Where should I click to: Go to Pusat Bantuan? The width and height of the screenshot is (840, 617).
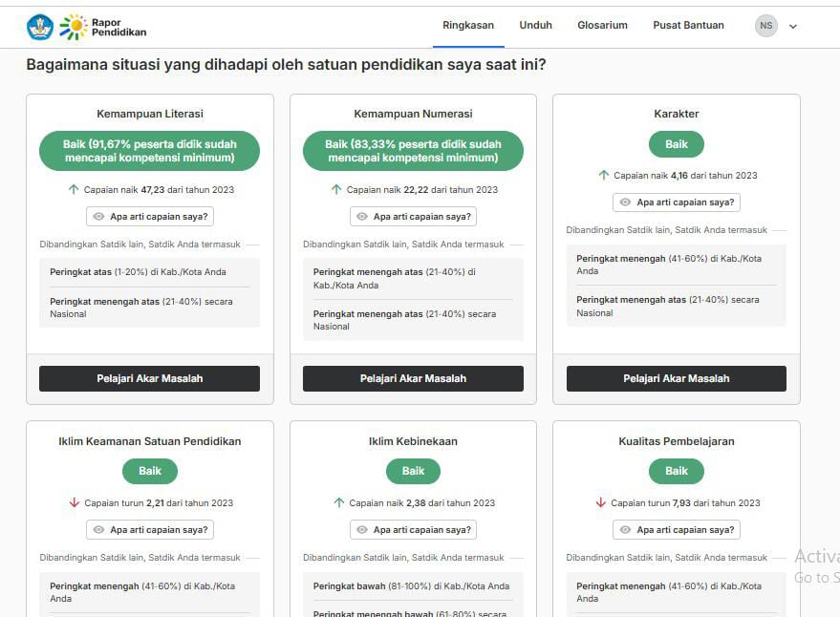coord(688,26)
